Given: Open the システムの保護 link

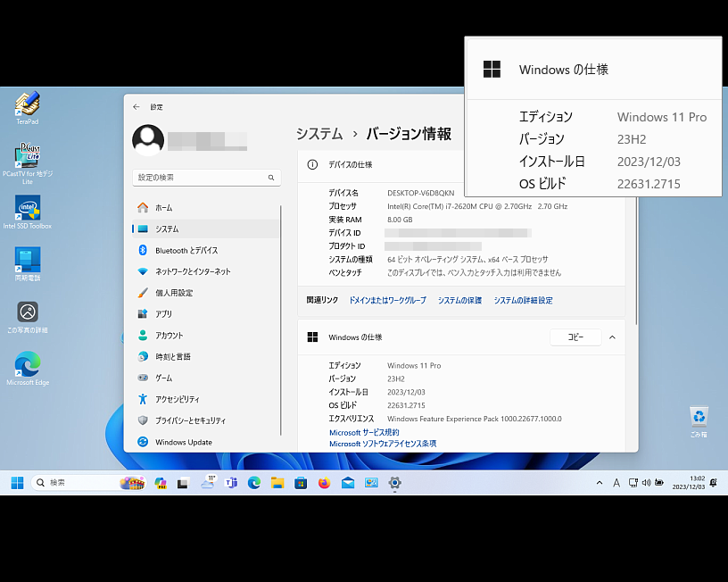Looking at the screenshot, I should (459, 301).
